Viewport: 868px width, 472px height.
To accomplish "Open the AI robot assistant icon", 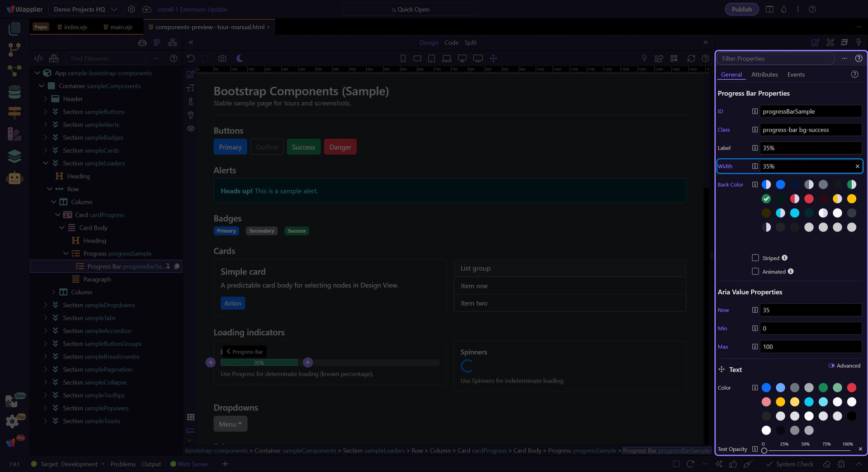I will point(14,178).
